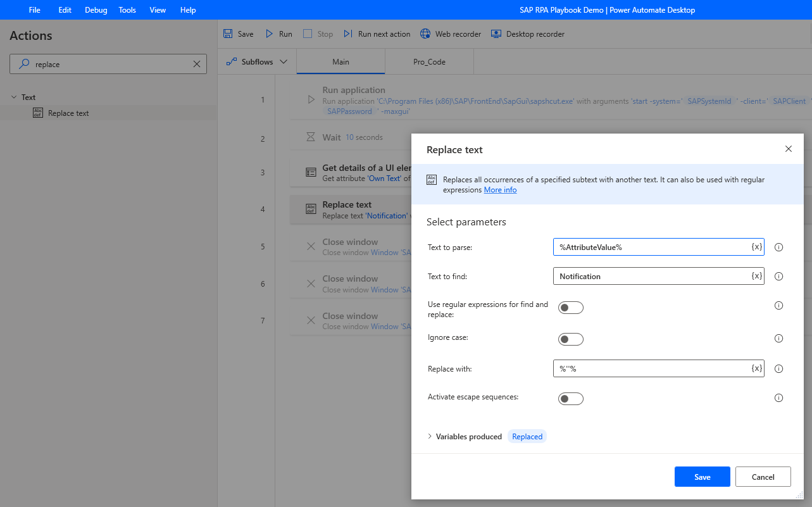Open the Debug menu
The height and width of the screenshot is (507, 812).
pos(96,9)
